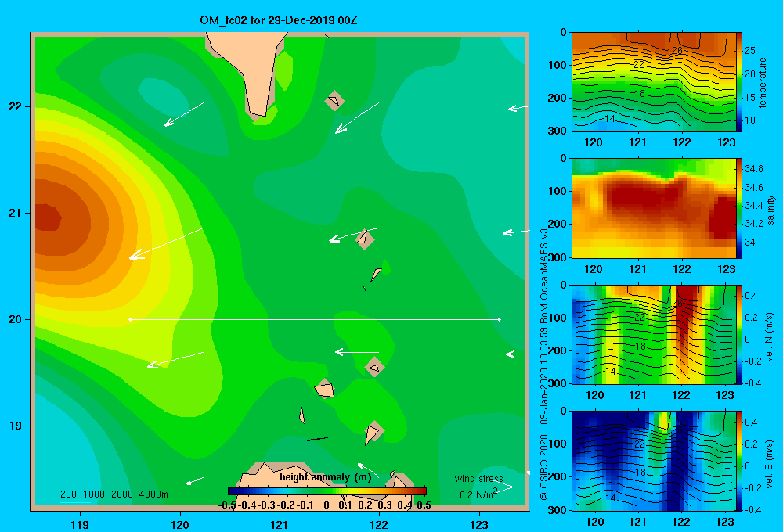This screenshot has height=532, width=783.
Task: Click the -0.5 label on height anomaly scale
Action: (x=227, y=505)
